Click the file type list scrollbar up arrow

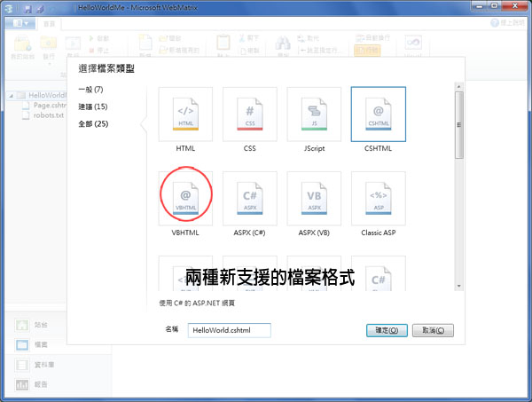[458, 87]
